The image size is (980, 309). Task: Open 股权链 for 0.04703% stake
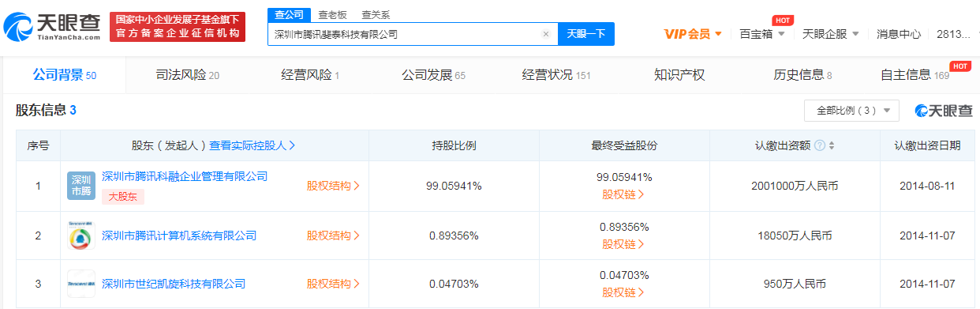(623, 292)
